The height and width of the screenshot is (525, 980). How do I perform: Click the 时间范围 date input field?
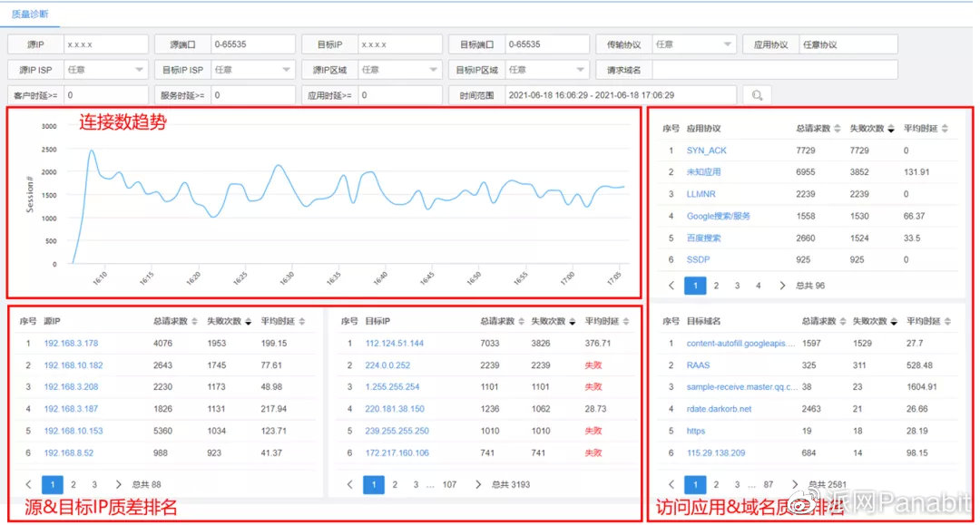click(x=590, y=94)
